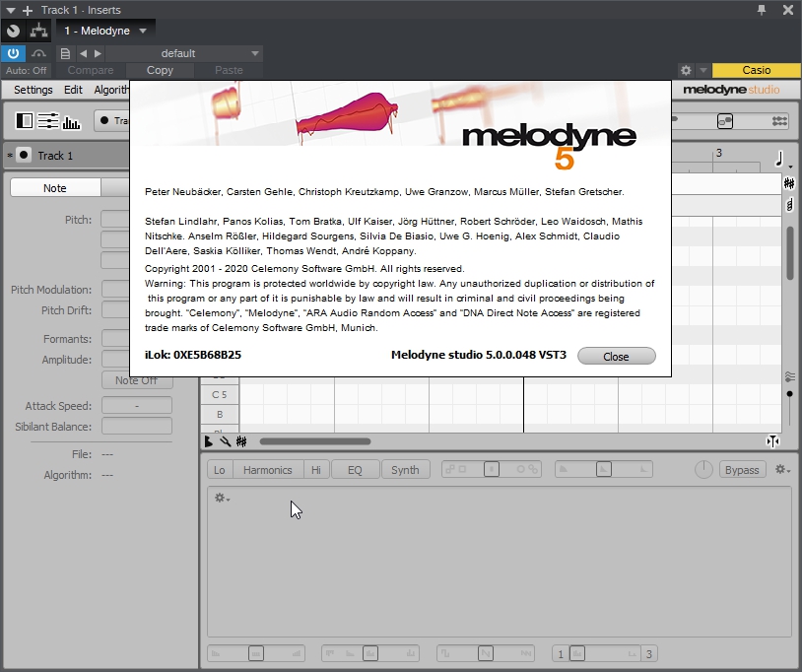This screenshot has height=672, width=802.
Task: Toggle the Track 1 edit dot
Action: (24, 155)
